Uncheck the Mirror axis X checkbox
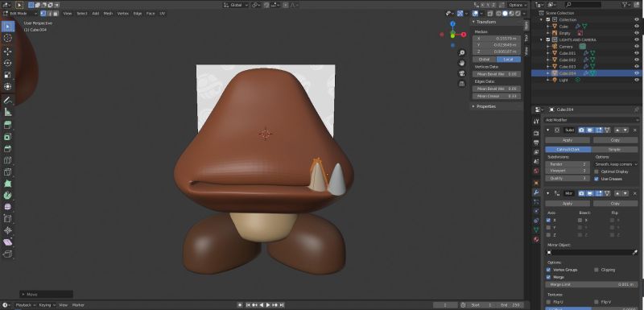 tap(548, 220)
